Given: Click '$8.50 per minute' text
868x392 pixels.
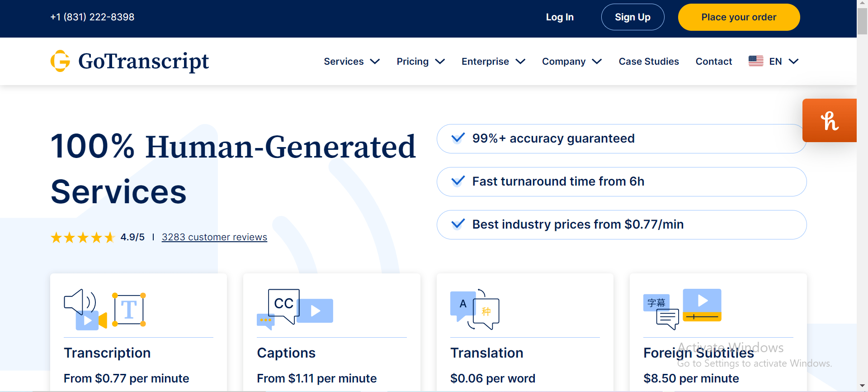Looking at the screenshot, I should point(691,378).
